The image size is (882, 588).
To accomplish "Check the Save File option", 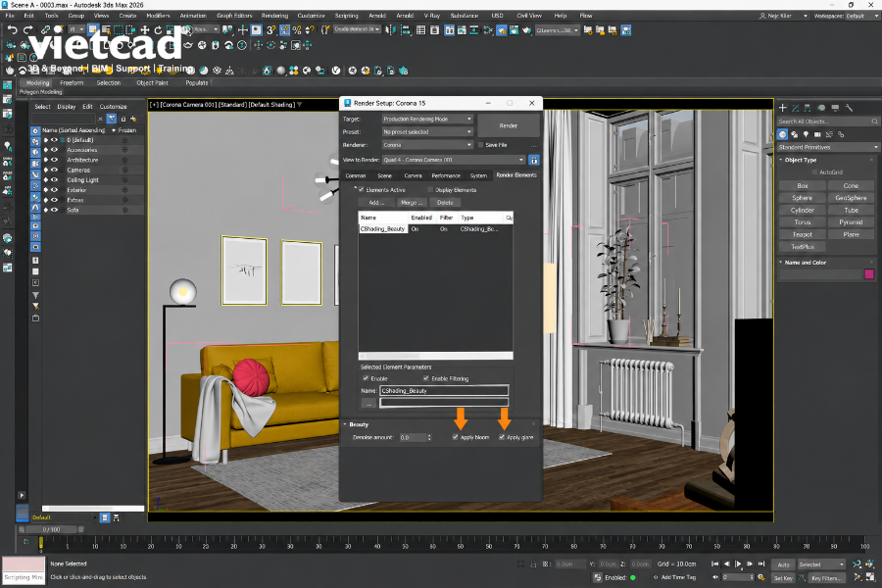I will pos(481,145).
